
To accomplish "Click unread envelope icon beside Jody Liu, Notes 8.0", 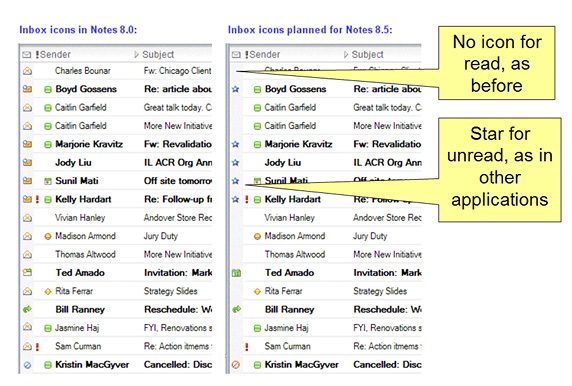I will point(27,162).
